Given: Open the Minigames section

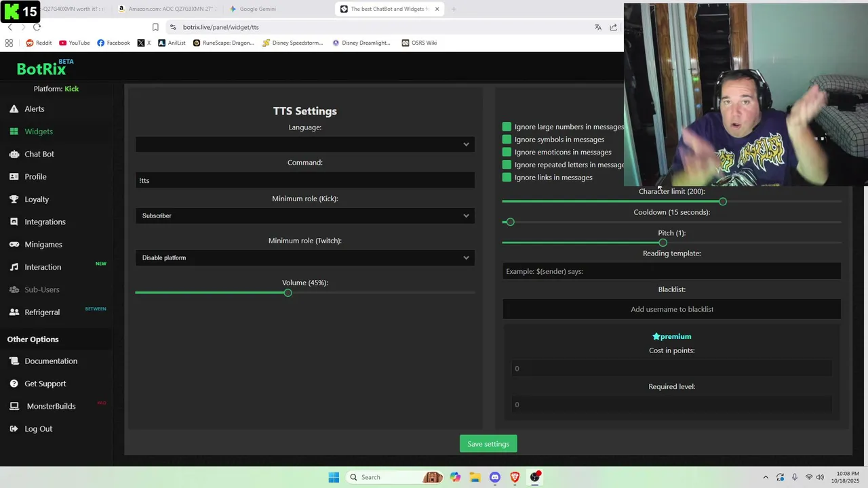Looking at the screenshot, I should tap(43, 244).
